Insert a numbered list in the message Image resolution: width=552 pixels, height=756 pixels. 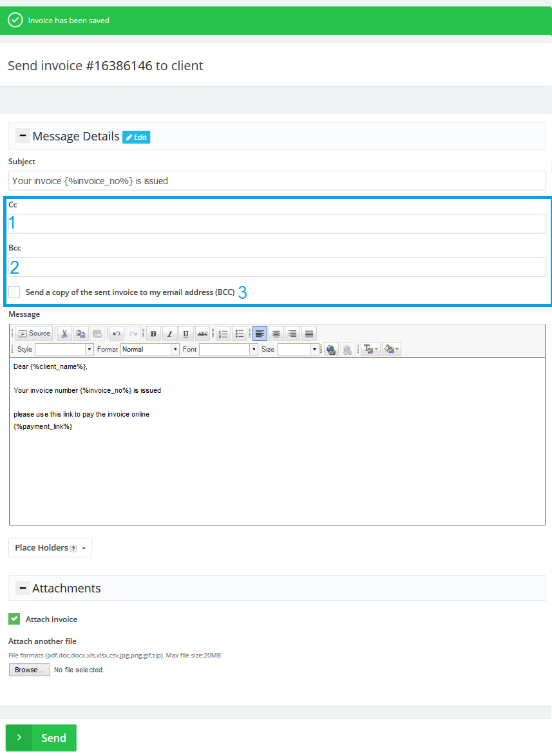[x=224, y=334]
